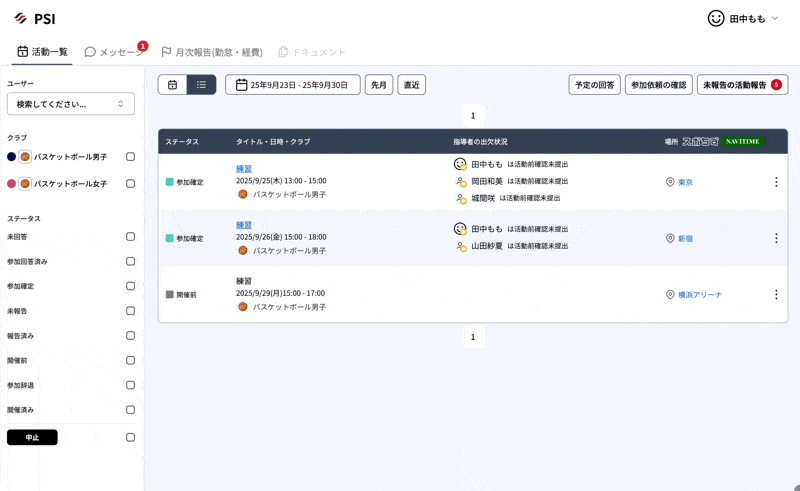This screenshot has height=491, width=800.
Task: Select the list view icon
Action: point(201,85)
